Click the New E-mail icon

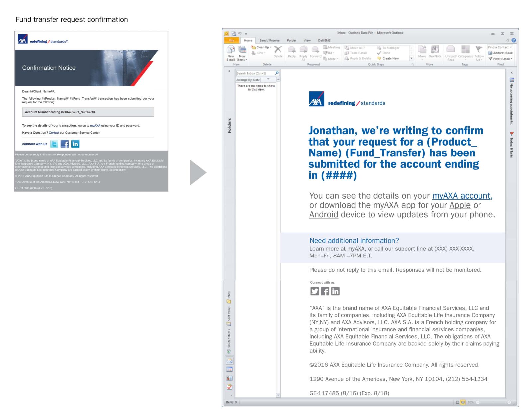[230, 52]
